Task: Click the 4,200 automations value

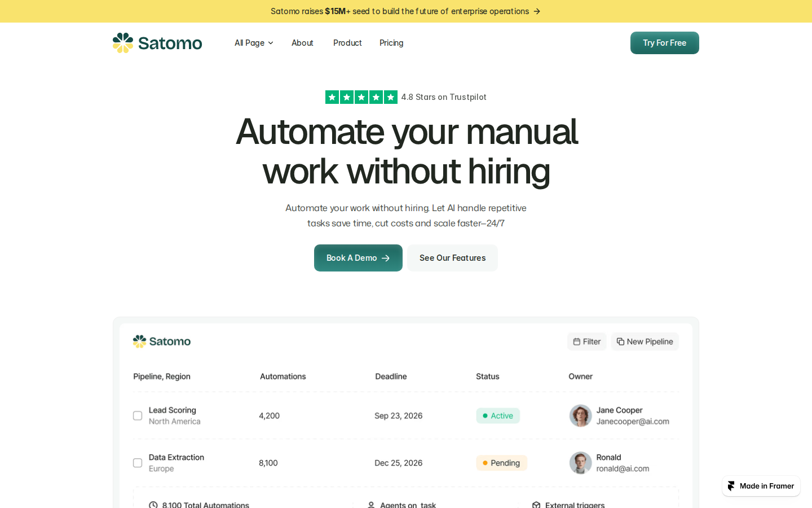Action: click(270, 416)
